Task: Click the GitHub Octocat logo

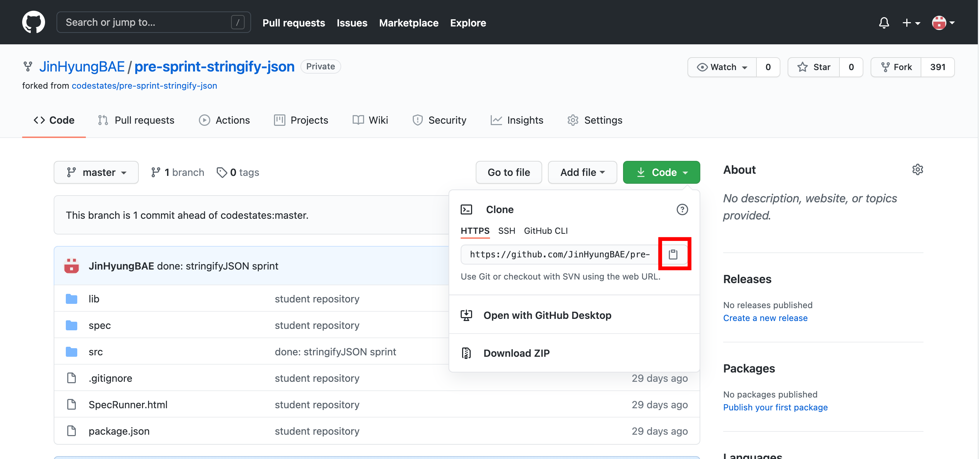Action: [34, 22]
